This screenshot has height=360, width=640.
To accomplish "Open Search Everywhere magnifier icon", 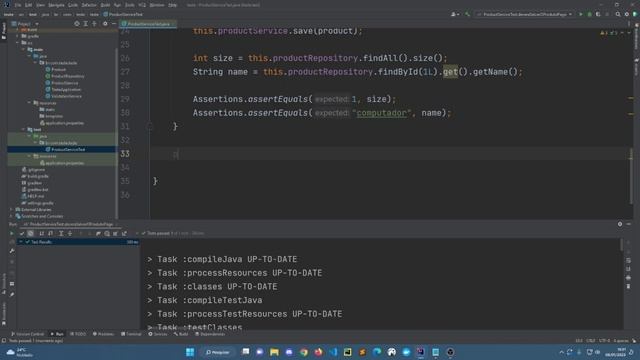I will [x=618, y=14].
